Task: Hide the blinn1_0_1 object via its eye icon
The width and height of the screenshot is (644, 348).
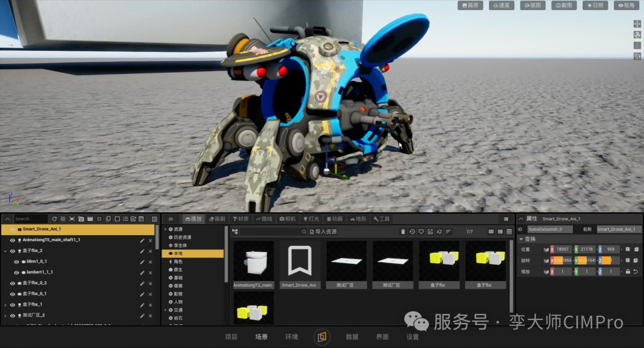Action: [x=17, y=261]
